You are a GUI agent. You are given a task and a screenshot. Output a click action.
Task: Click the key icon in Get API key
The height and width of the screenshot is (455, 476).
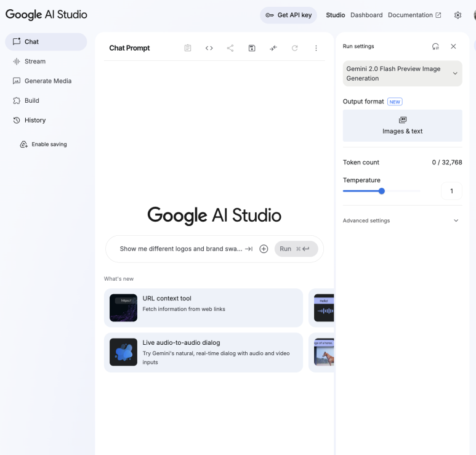(x=270, y=15)
